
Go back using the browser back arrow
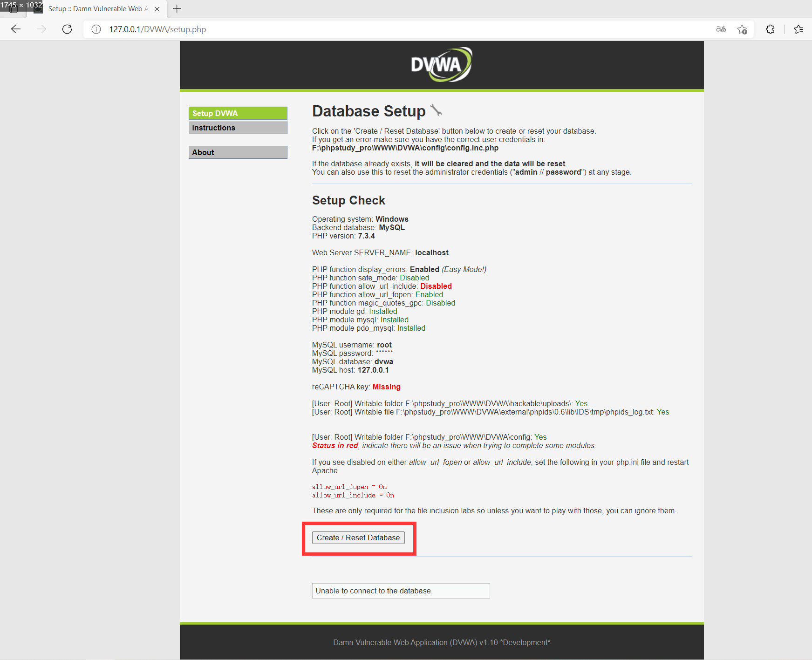pos(16,29)
